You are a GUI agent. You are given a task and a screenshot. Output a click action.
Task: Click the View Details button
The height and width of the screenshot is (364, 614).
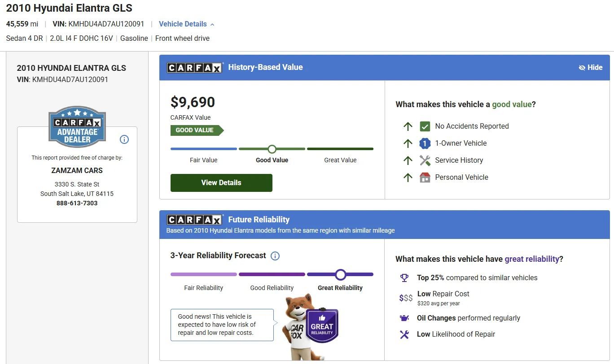(x=221, y=182)
